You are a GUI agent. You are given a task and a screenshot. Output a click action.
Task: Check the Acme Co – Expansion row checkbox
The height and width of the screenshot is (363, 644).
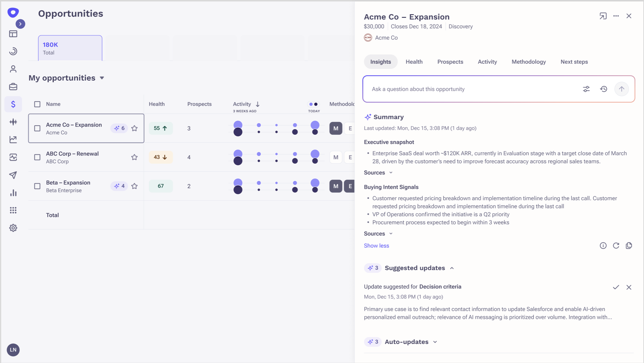click(x=37, y=128)
